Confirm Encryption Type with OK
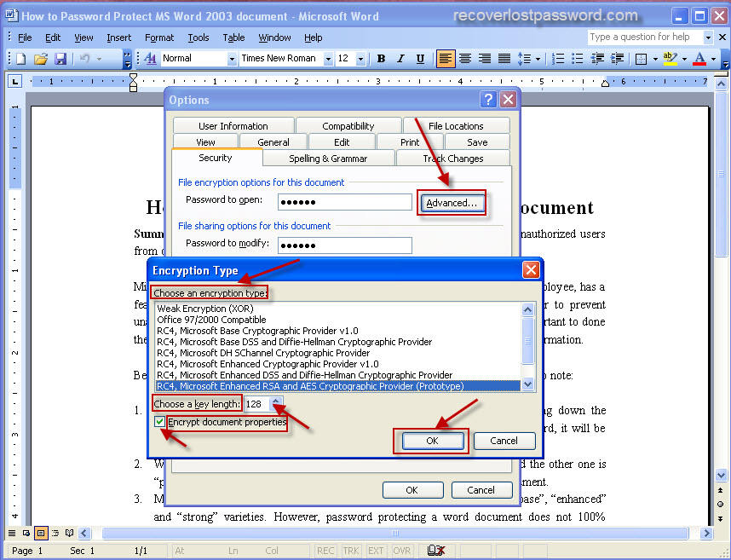The image size is (731, 560). [x=432, y=441]
